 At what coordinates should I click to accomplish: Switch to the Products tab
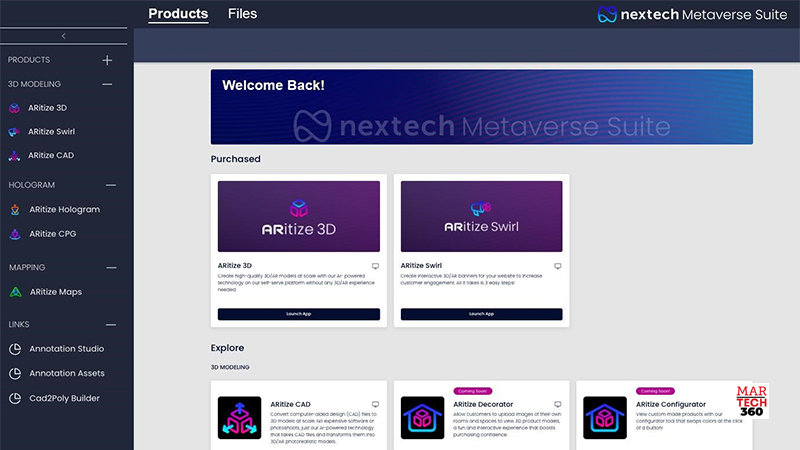click(x=178, y=14)
